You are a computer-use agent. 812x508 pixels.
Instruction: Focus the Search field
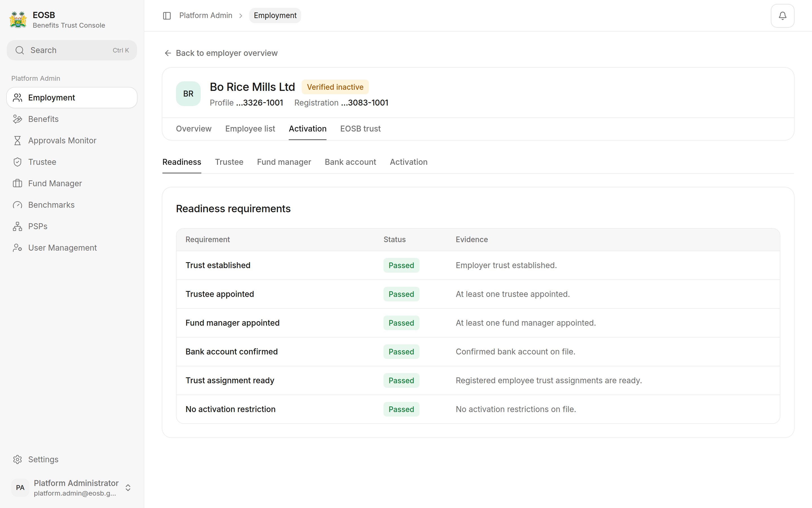(72, 51)
